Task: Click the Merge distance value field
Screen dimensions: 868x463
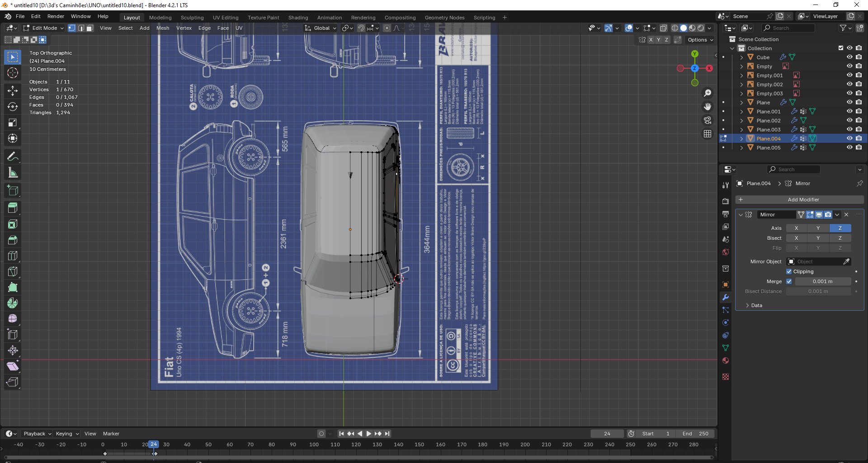Action: (822, 281)
